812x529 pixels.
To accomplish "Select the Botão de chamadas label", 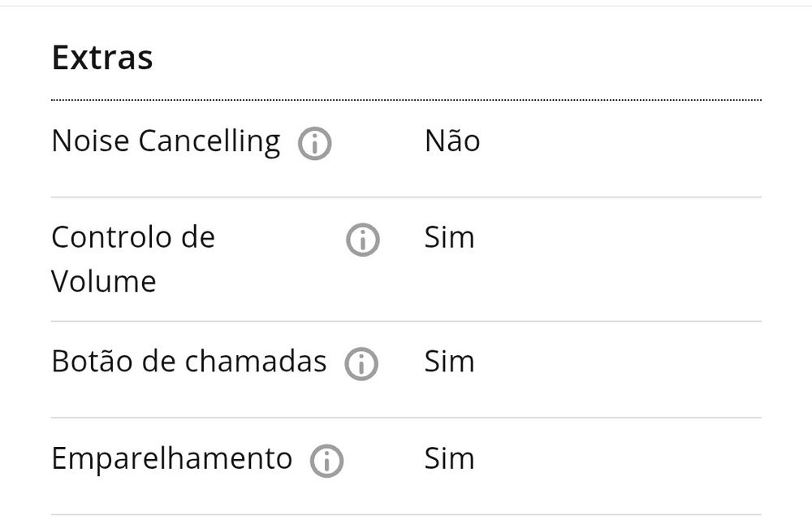I will pyautogui.click(x=188, y=361).
